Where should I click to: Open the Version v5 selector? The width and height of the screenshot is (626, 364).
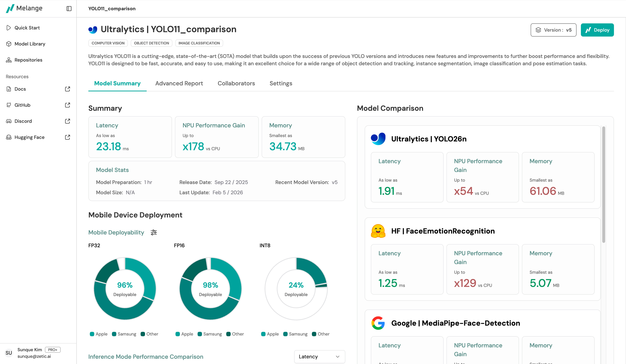(x=553, y=30)
